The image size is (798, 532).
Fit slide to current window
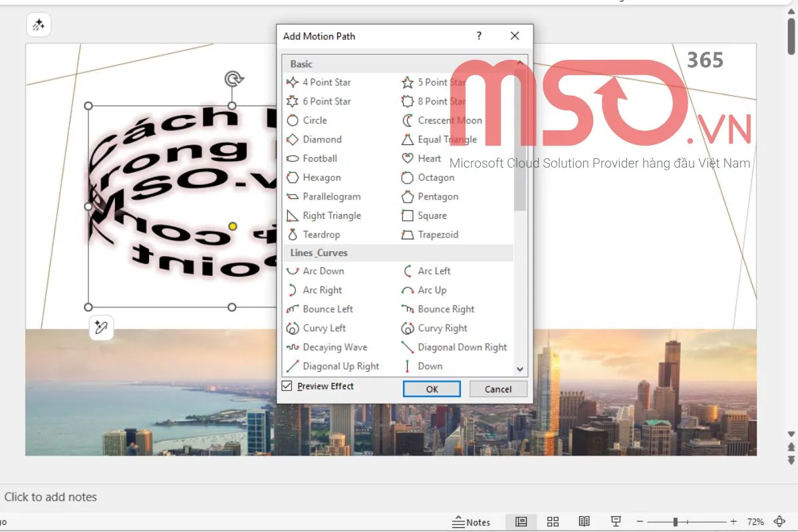(780, 522)
